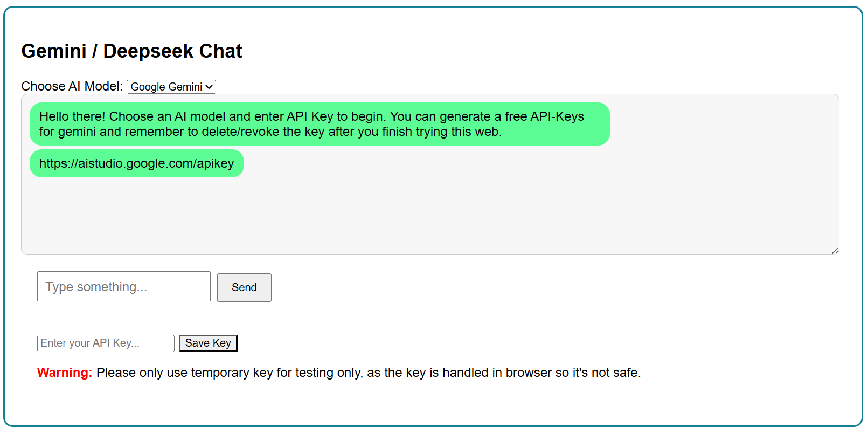Place cursor in the message typing box
The image size is (868, 434).
123,287
